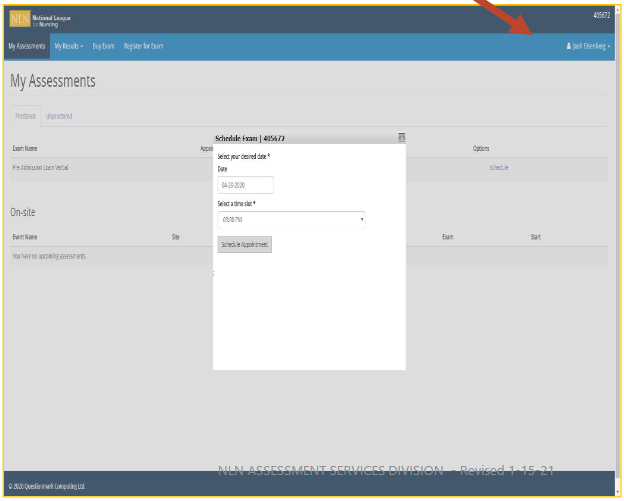Click the Event Name column header
Image resolution: width=624 pixels, height=501 pixels.
[x=25, y=237]
